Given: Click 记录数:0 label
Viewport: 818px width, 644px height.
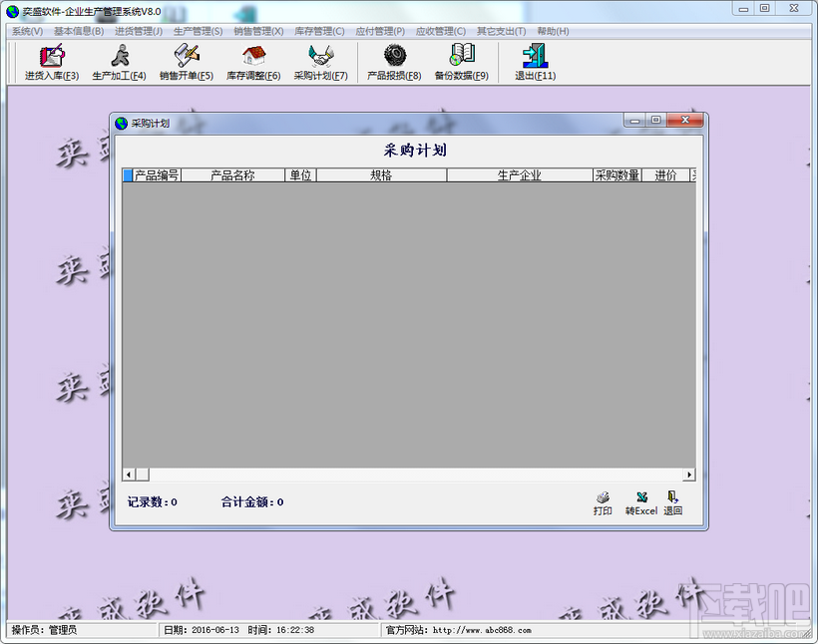Looking at the screenshot, I should [153, 502].
